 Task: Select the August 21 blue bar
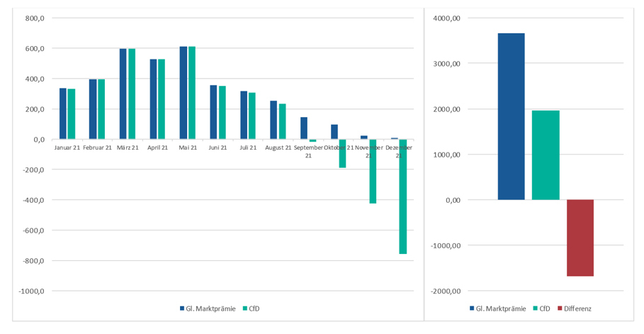point(273,120)
